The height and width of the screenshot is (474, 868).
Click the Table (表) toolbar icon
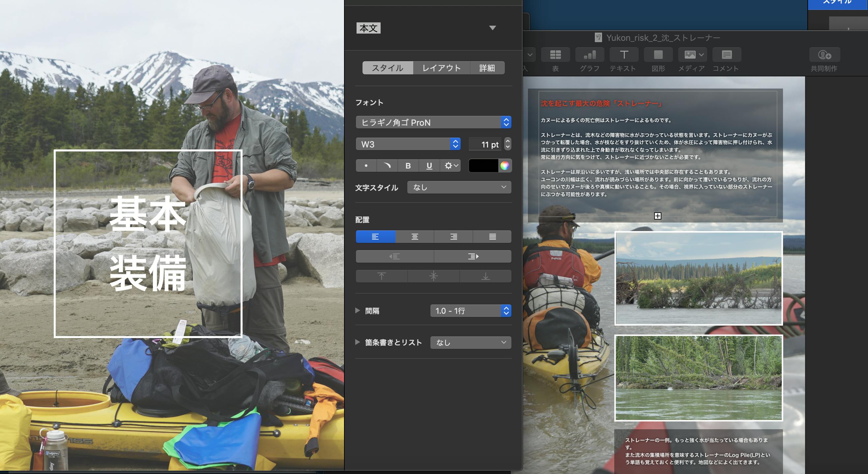click(555, 55)
